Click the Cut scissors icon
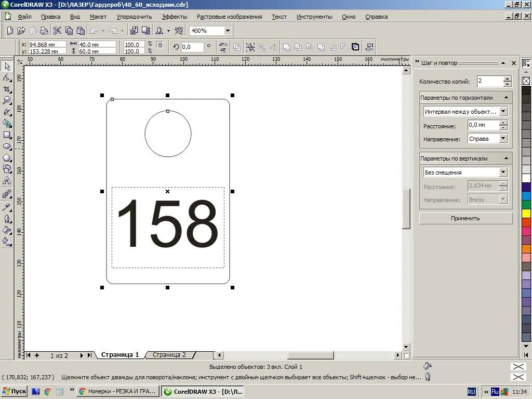Screen dimensions: 532x399 coord(57,31)
